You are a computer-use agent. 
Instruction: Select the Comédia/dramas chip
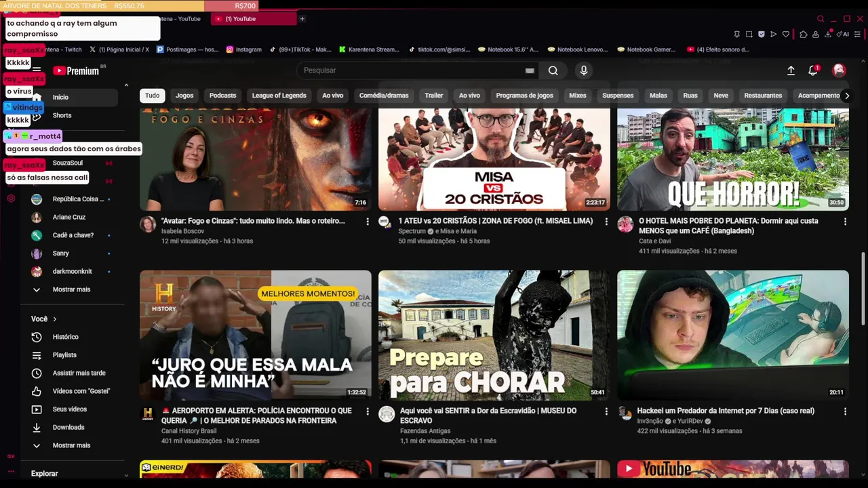coord(384,96)
